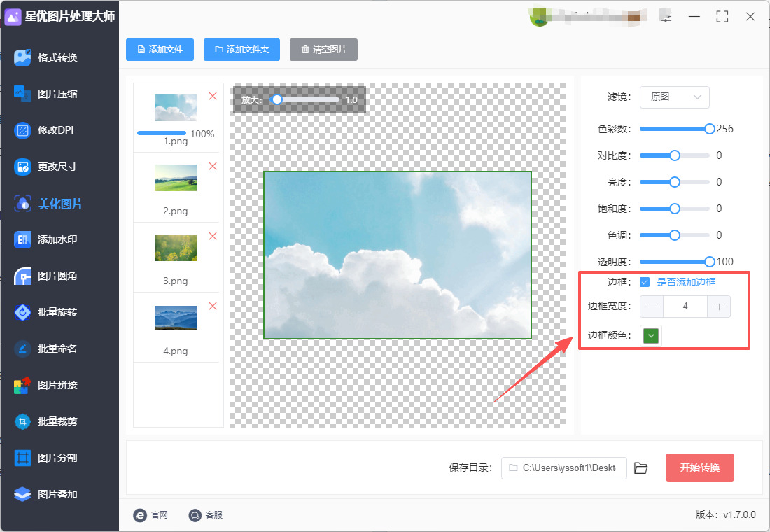Click the 100 opacity value
The image size is (770, 532).
(724, 261)
